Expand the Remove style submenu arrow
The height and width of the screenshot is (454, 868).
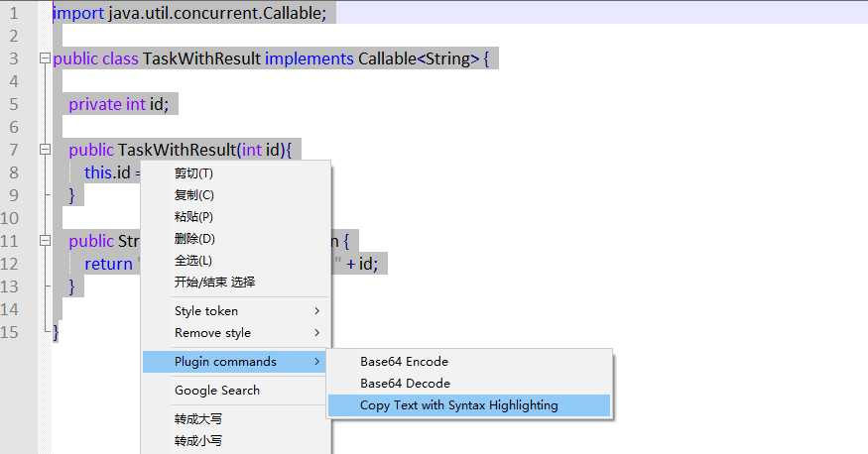tap(316, 333)
